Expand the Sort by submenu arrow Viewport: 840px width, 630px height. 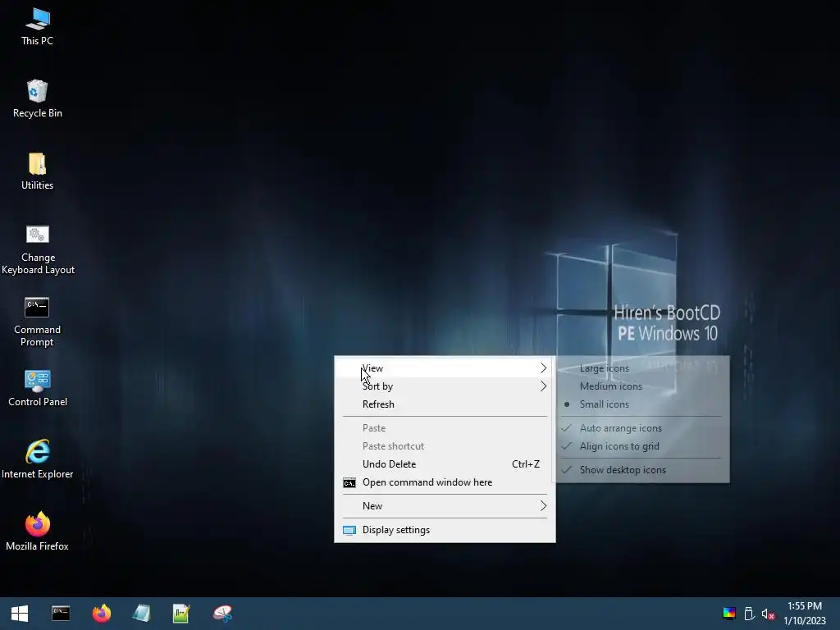click(x=543, y=386)
